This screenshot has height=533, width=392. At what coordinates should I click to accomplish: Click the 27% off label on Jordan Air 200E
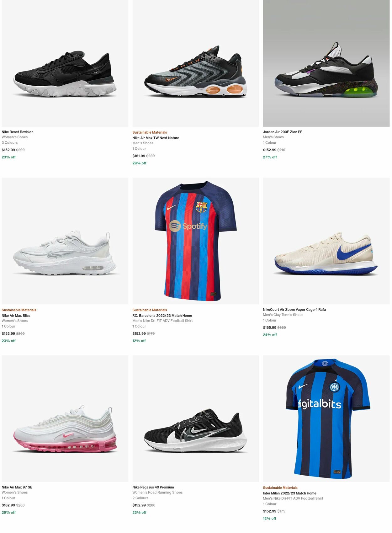point(270,157)
